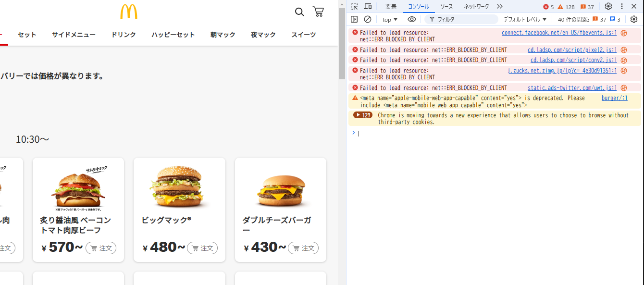Expand the hidden DevTools tabs with the chevron
This screenshot has height=285, width=644.
(500, 6)
